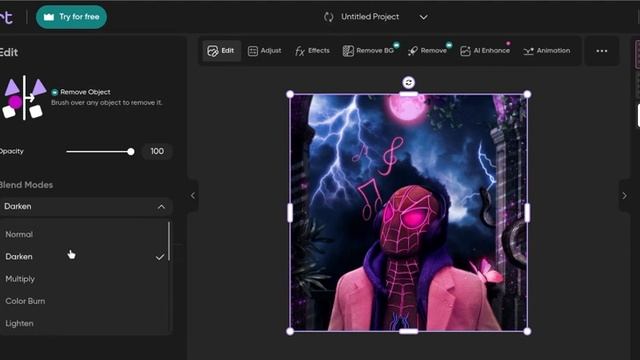Viewport: 640px width, 360px height.
Task: Open the Edit toolbar tab
Action: point(221,51)
